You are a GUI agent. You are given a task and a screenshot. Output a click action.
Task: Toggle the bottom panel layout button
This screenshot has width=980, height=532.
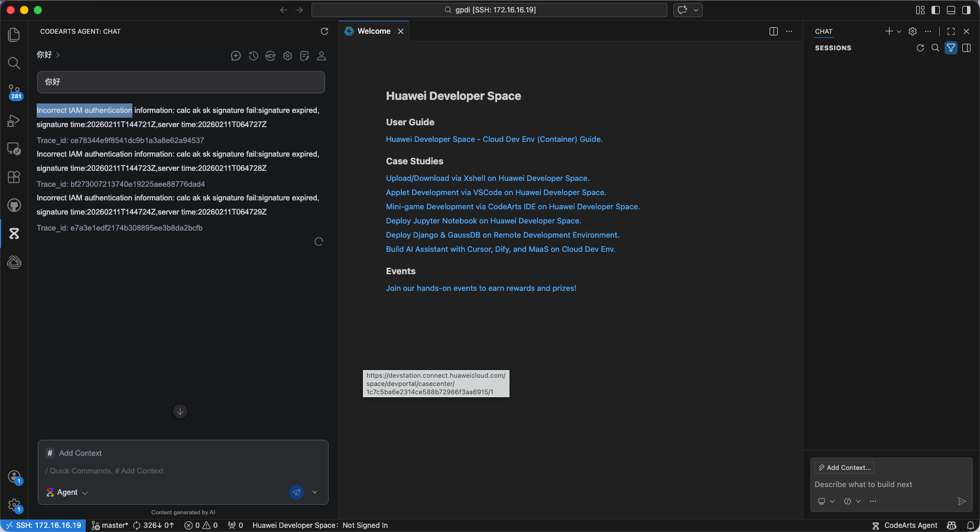950,10
